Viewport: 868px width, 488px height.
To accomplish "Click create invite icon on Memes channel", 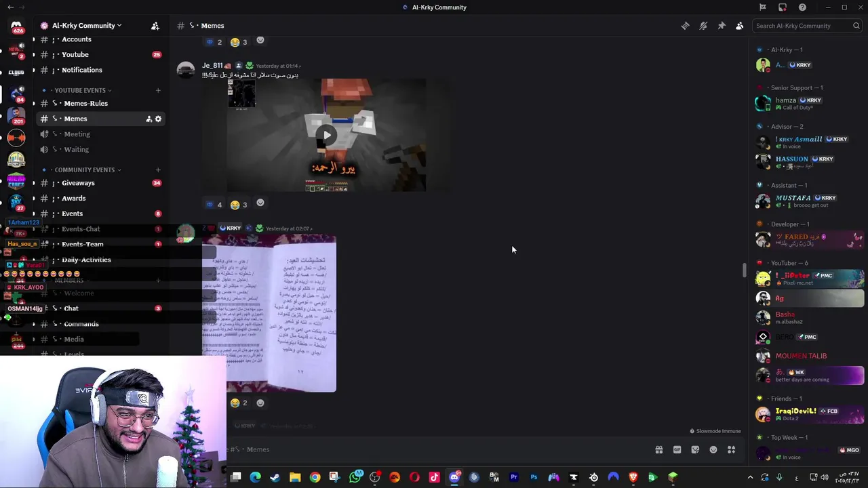I will click(x=149, y=119).
